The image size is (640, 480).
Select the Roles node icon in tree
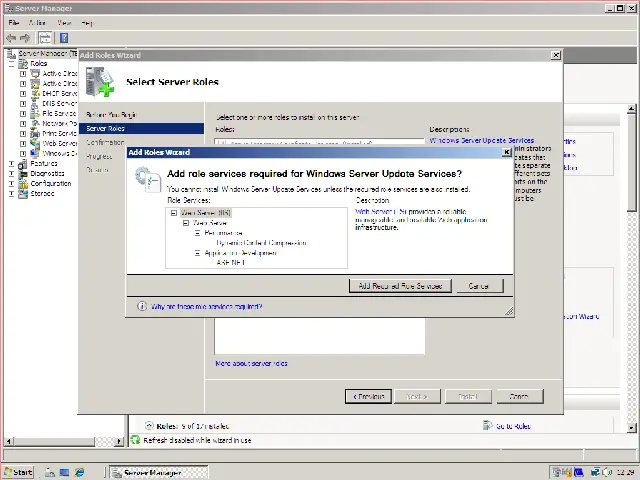pos(23,64)
